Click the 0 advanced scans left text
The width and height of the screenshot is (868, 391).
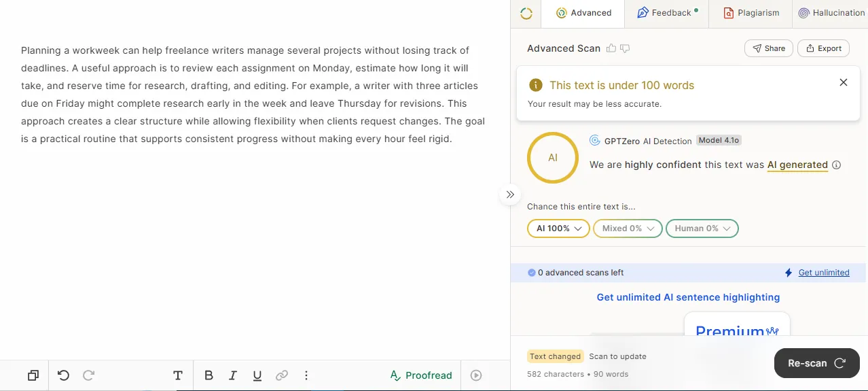coord(581,273)
